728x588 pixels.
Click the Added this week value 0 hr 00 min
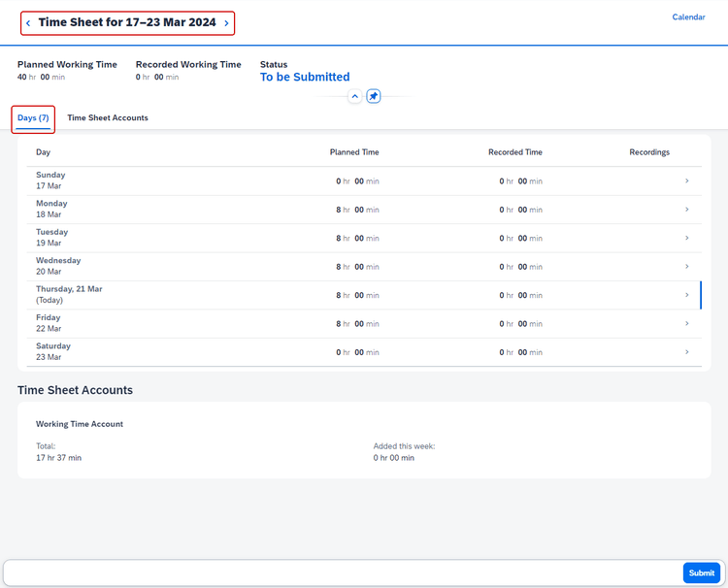point(394,458)
